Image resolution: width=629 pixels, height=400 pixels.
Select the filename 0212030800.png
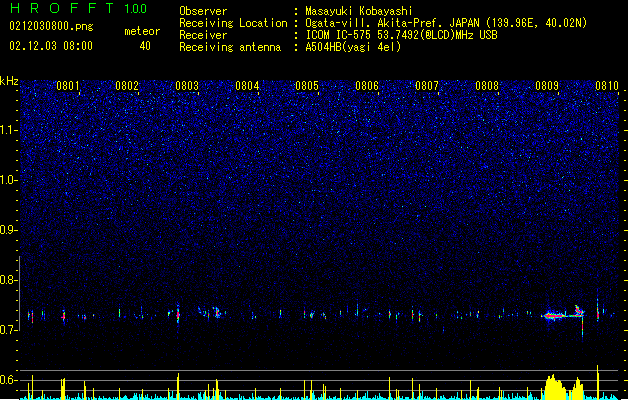(x=51, y=26)
